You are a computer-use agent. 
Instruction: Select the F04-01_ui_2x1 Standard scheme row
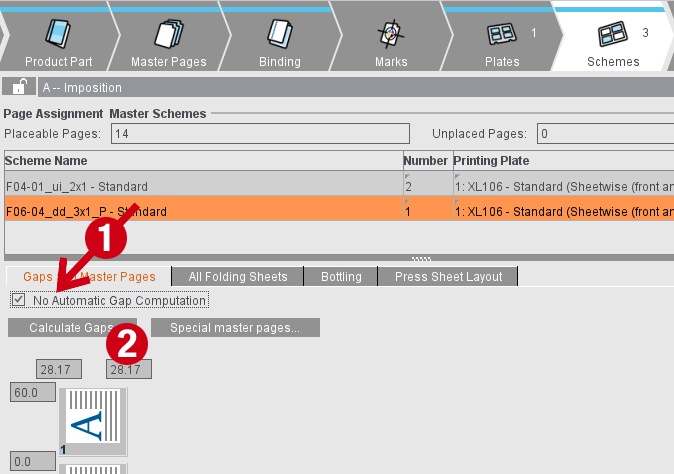200,186
